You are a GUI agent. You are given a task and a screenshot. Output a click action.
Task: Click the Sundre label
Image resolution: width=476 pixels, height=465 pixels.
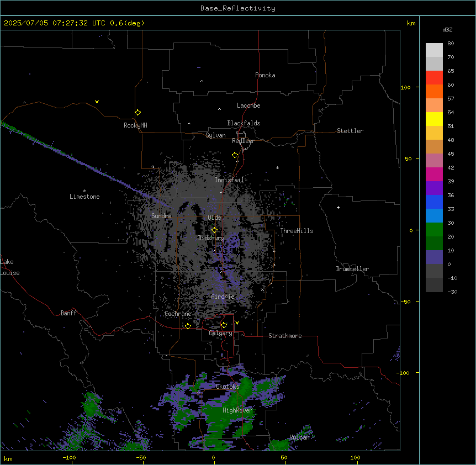click(x=161, y=216)
